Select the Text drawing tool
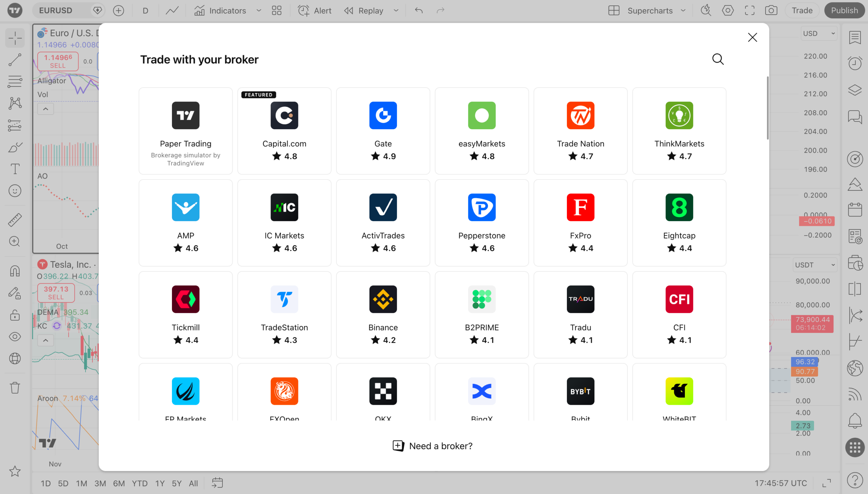 tap(15, 169)
